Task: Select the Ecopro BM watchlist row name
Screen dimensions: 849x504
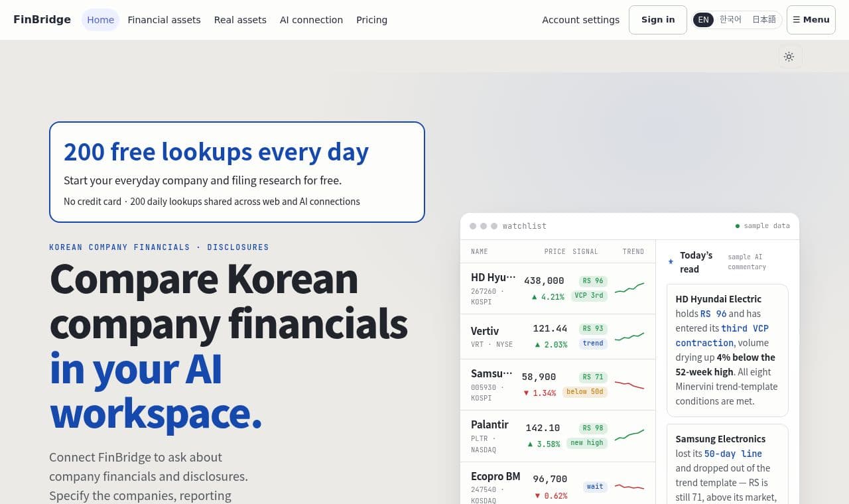Action: [x=495, y=476]
